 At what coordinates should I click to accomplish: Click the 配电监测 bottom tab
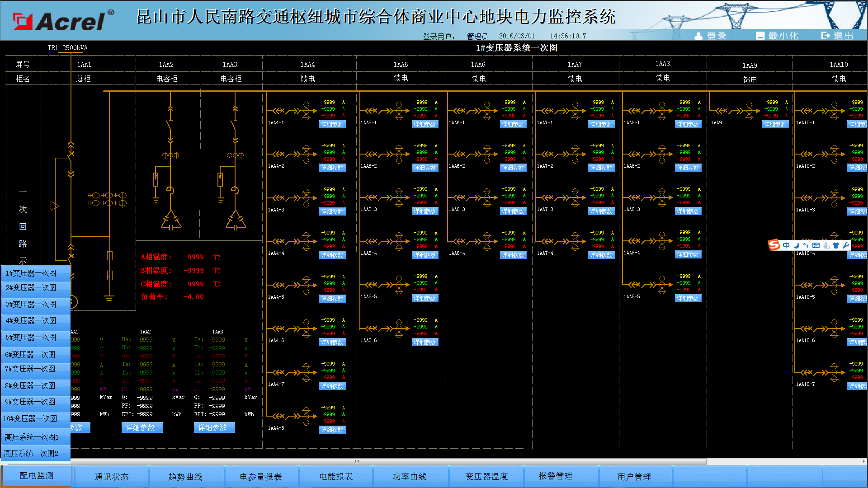coord(36,476)
